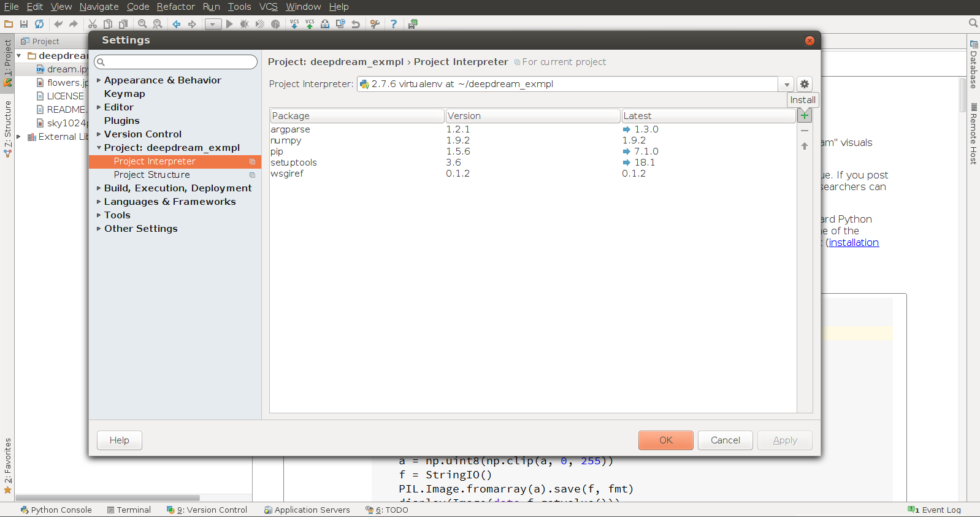
Task: Collapse the Project: deepdream_exmpl section
Action: [x=99, y=148]
